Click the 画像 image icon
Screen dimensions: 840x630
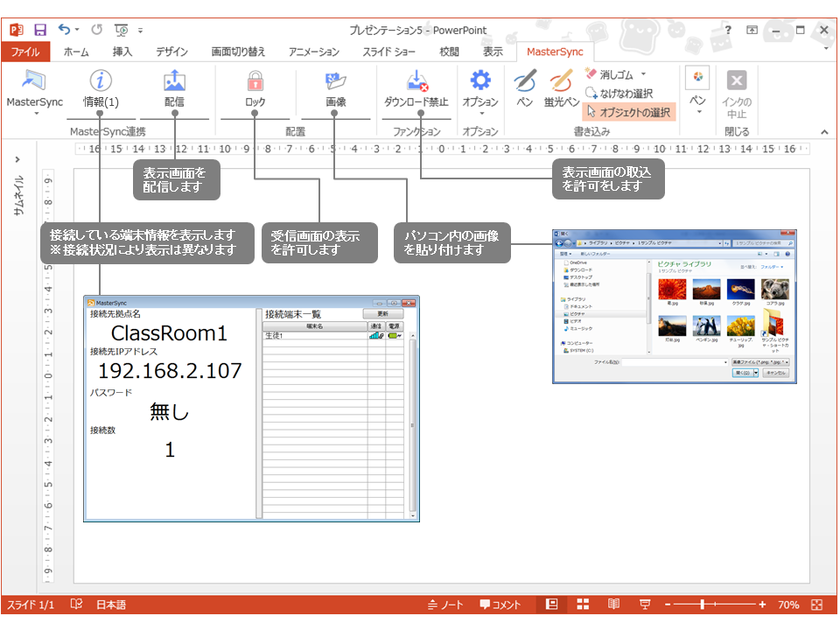click(x=336, y=81)
